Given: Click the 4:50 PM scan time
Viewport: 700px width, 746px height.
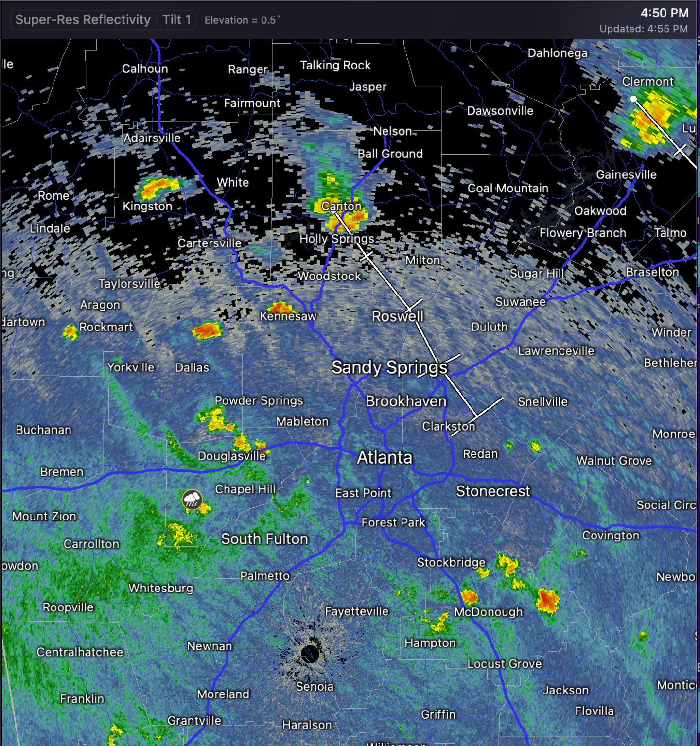Looking at the screenshot, I should [664, 13].
